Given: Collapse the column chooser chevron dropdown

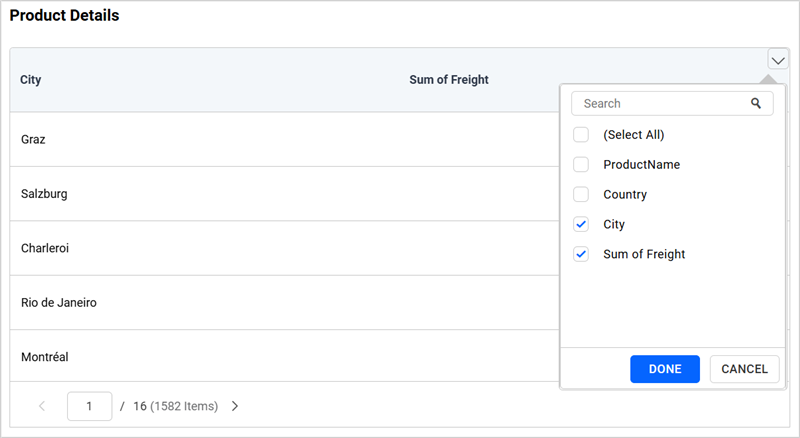Looking at the screenshot, I should tap(777, 60).
